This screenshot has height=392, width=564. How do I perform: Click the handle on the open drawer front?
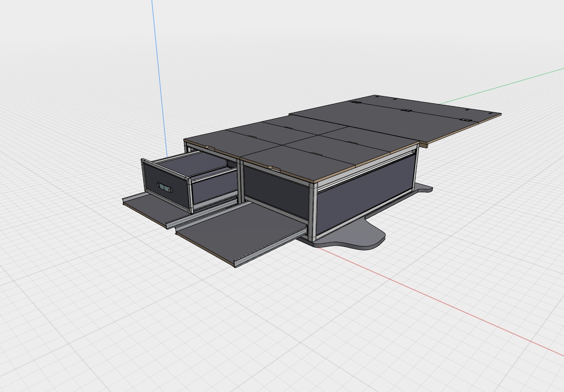[x=165, y=187]
